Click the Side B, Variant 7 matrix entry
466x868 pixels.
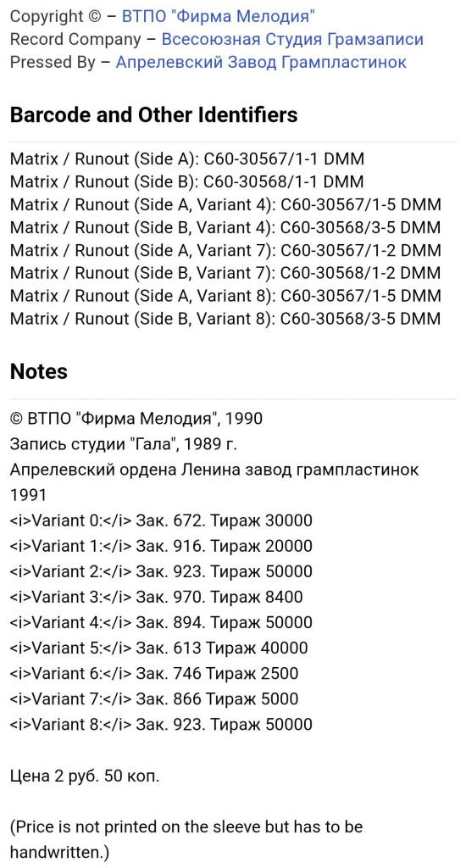(x=226, y=273)
